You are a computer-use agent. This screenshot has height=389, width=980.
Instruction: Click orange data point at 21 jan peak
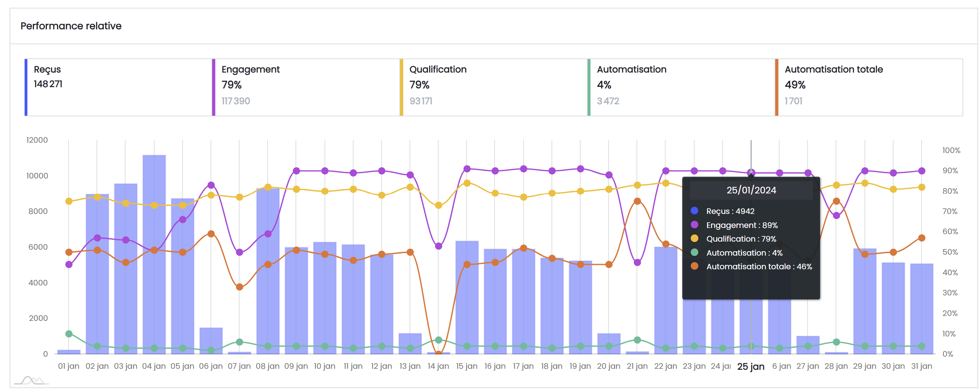[637, 201]
